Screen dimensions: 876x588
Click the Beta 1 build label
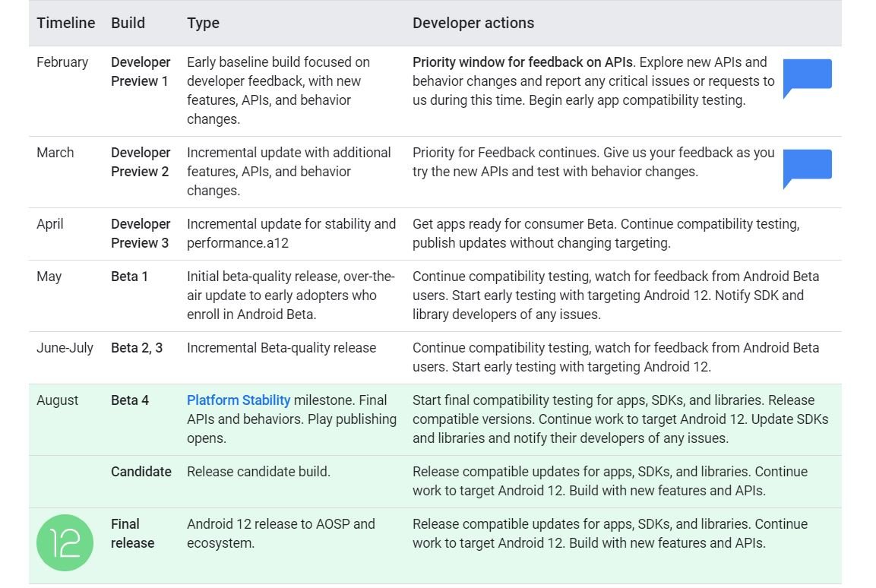click(129, 277)
